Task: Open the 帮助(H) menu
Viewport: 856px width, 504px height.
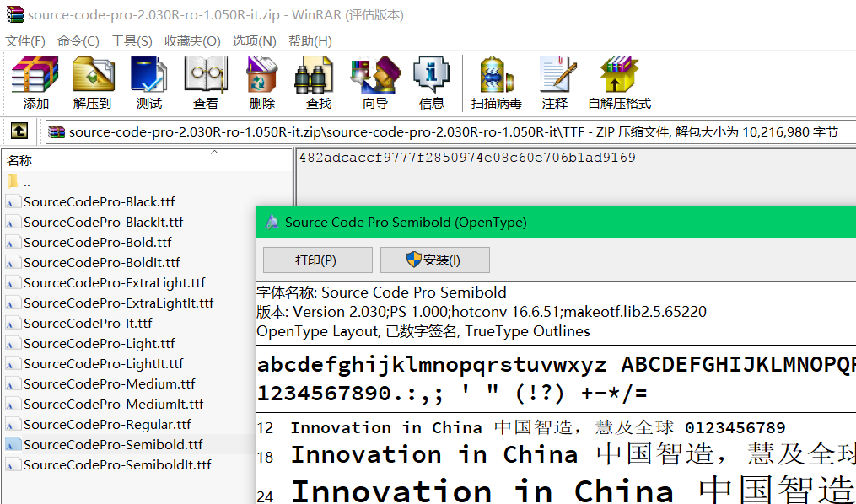Action: (x=310, y=41)
